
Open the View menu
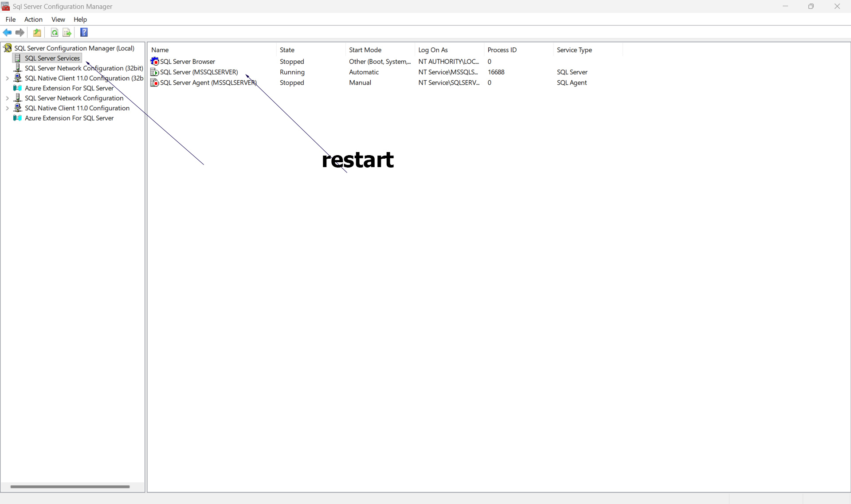pos(58,20)
